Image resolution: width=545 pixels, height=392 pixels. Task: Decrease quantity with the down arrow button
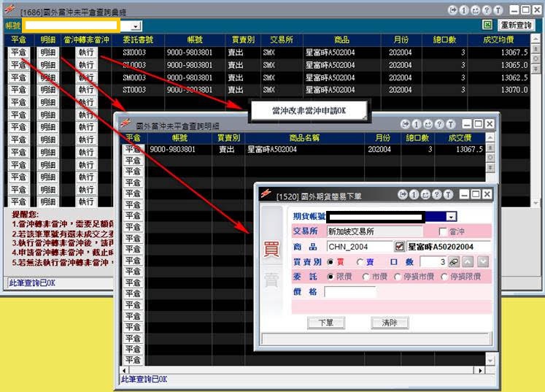[x=483, y=261]
